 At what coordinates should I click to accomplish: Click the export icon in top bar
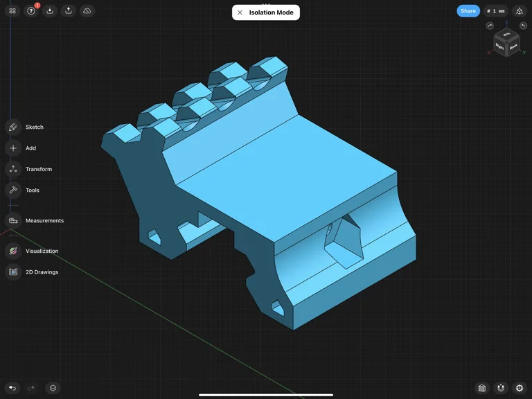(69, 11)
